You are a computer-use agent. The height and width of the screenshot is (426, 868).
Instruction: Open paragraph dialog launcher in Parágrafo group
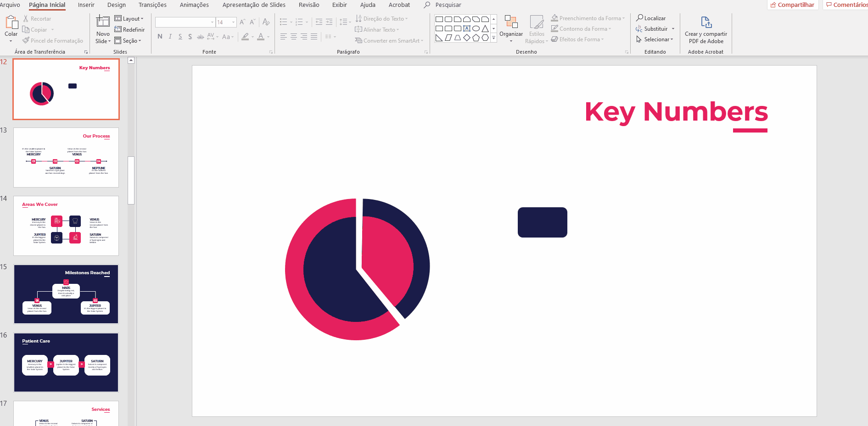(x=426, y=52)
